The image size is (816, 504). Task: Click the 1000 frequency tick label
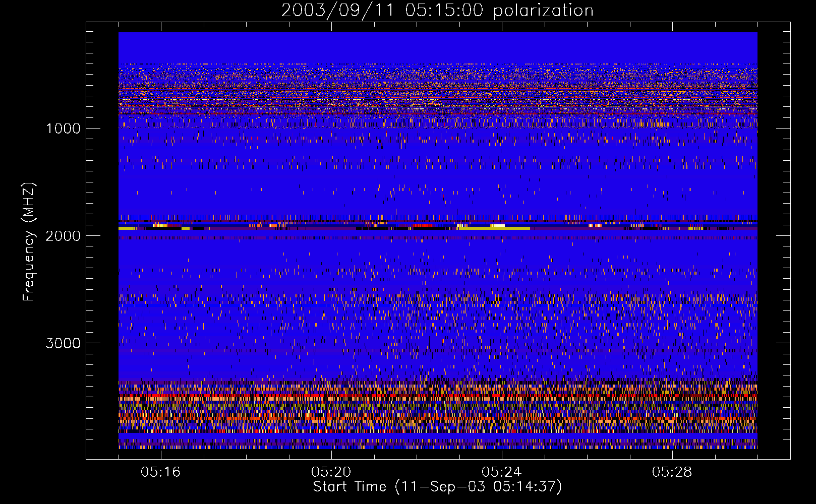pyautogui.click(x=63, y=129)
